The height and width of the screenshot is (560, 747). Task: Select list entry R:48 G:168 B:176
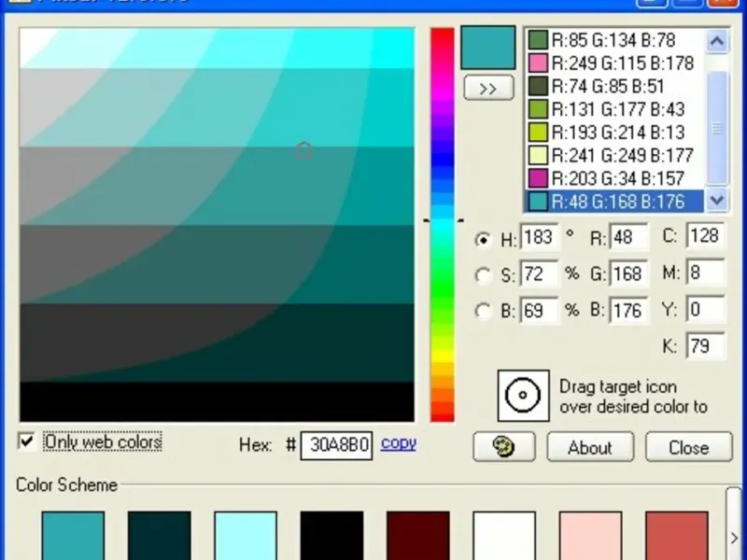pyautogui.click(x=614, y=202)
